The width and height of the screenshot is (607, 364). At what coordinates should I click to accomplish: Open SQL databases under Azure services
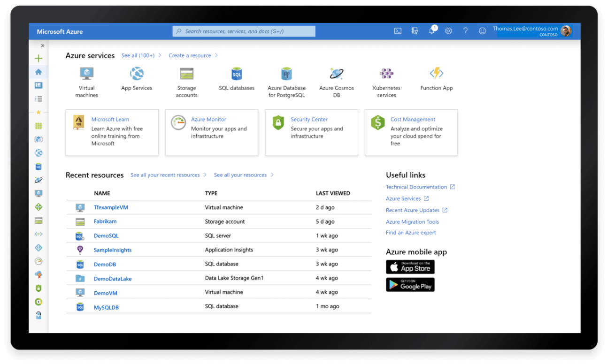click(x=237, y=79)
